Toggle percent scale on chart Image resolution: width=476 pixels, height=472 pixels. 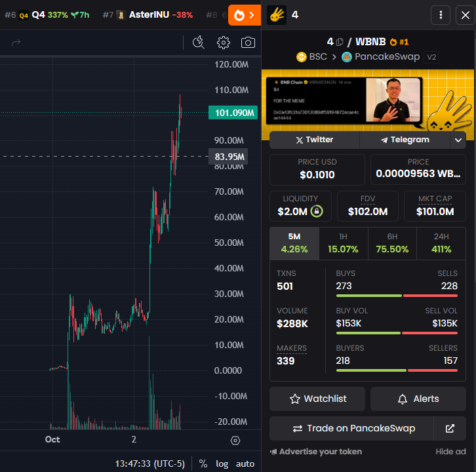[203, 463]
